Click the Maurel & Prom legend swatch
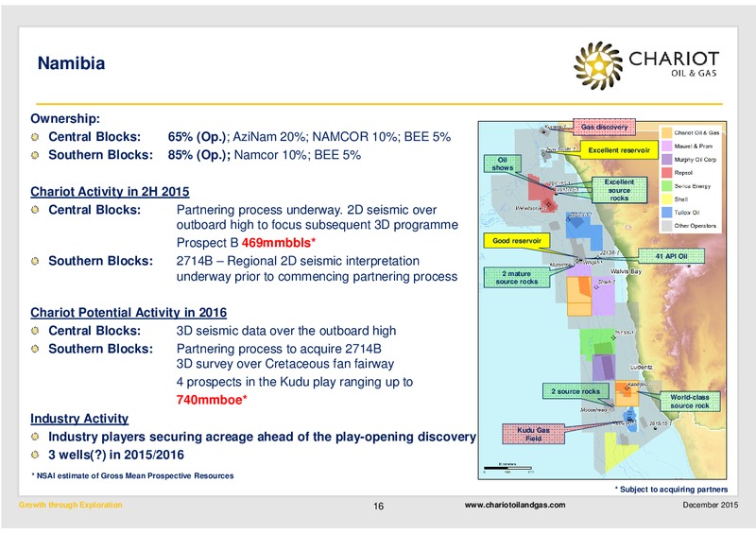The width and height of the screenshot is (756, 534). tap(667, 146)
